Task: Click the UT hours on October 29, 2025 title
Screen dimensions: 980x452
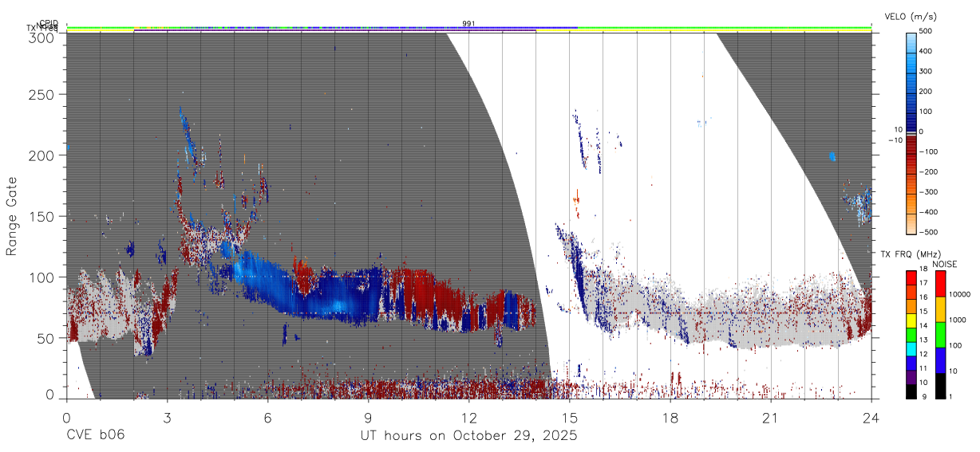Action: click(x=469, y=436)
